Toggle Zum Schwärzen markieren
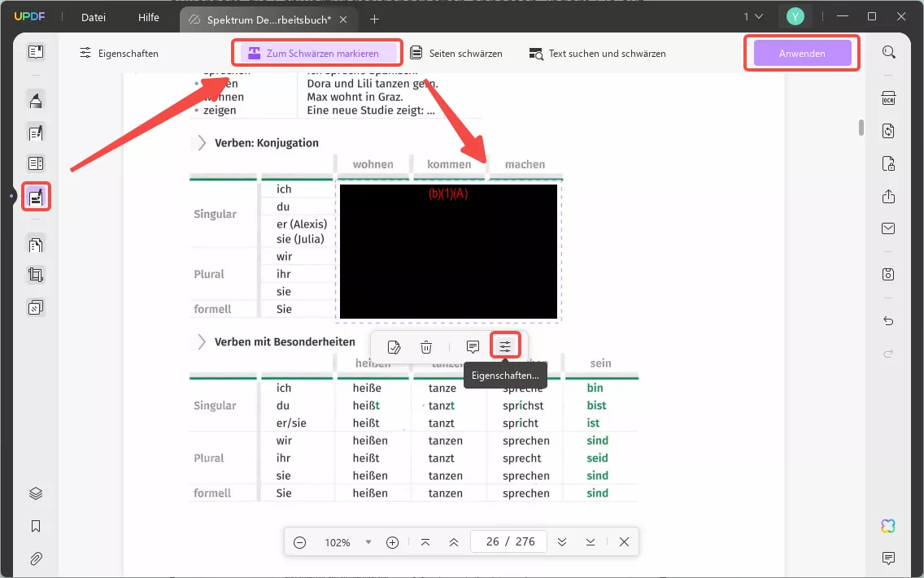924x578 pixels. pos(317,53)
